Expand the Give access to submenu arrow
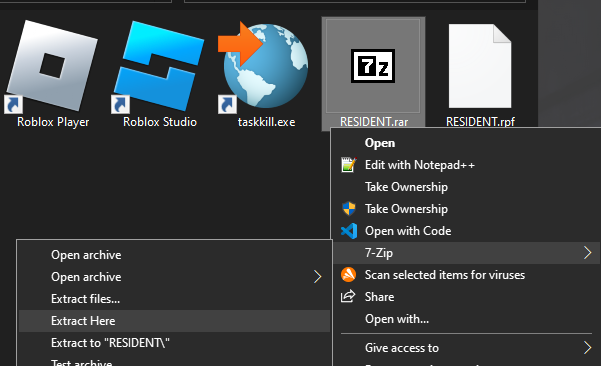601x366 pixels. (588, 348)
